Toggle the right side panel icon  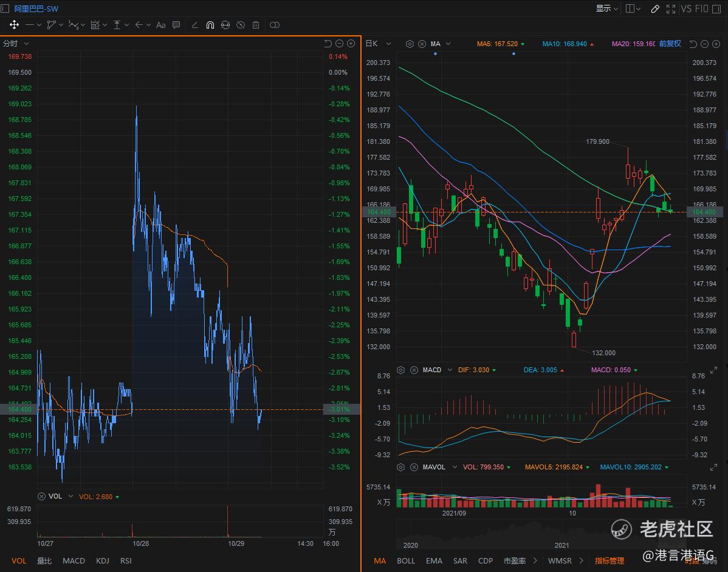click(716, 9)
